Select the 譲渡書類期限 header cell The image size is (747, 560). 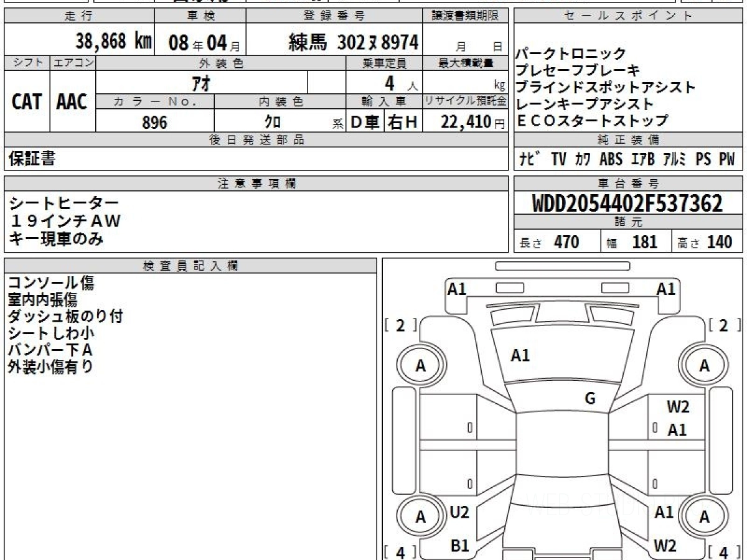[x=466, y=16]
